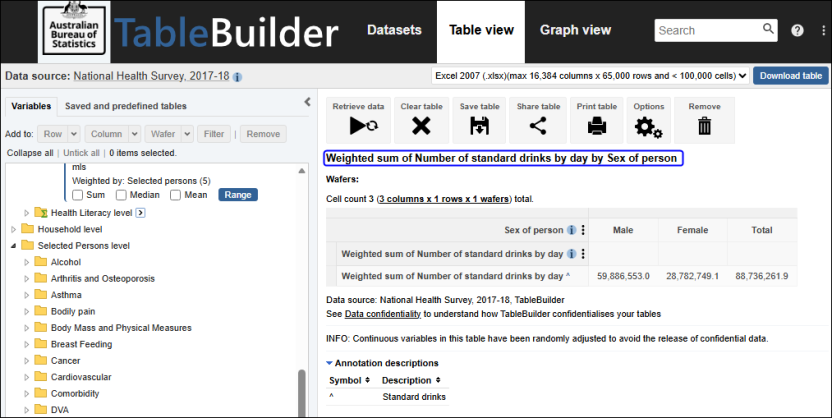Image resolution: width=832 pixels, height=418 pixels.
Task: Select Cardiovascular tree item
Action: click(81, 377)
